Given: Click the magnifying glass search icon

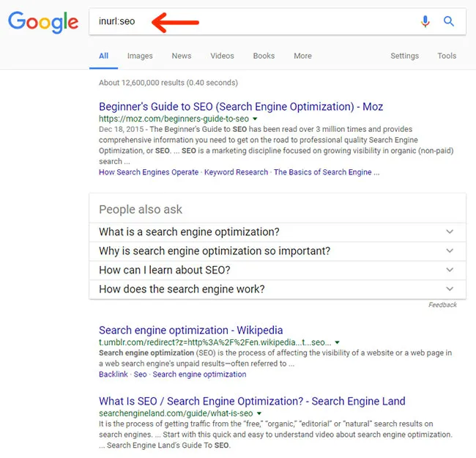Looking at the screenshot, I should [449, 22].
